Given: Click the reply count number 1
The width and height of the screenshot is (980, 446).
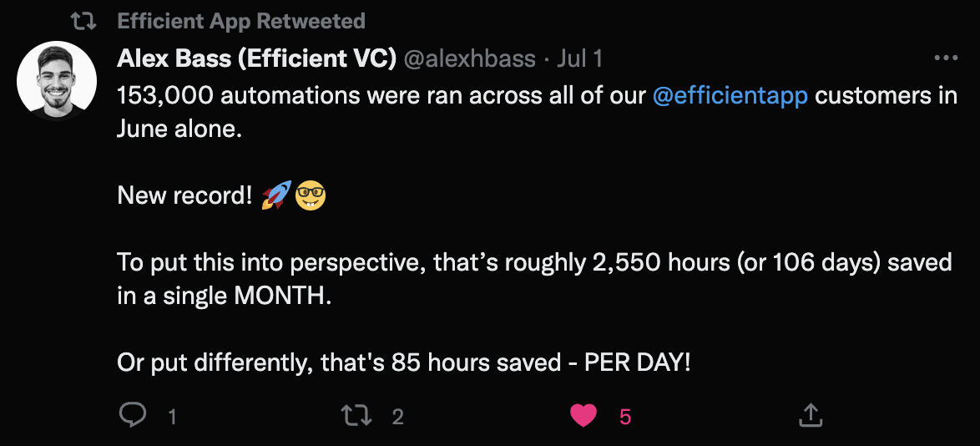Looking at the screenshot, I should tap(173, 417).
